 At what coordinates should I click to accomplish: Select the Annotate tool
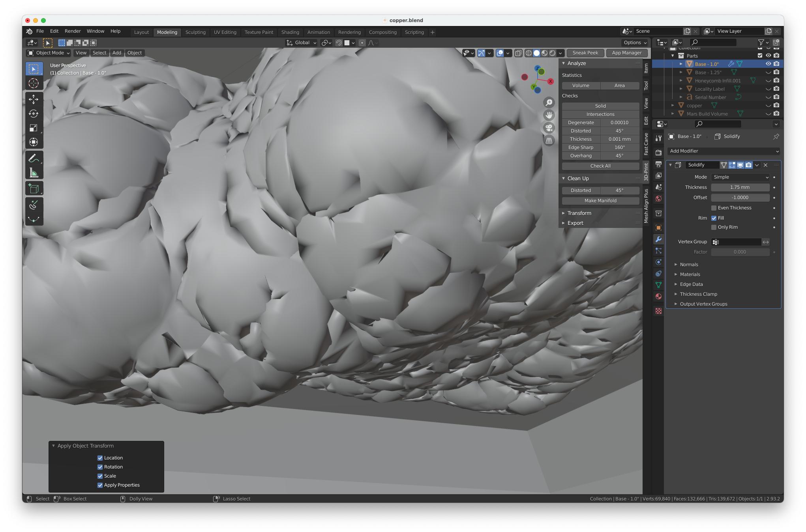click(34, 158)
